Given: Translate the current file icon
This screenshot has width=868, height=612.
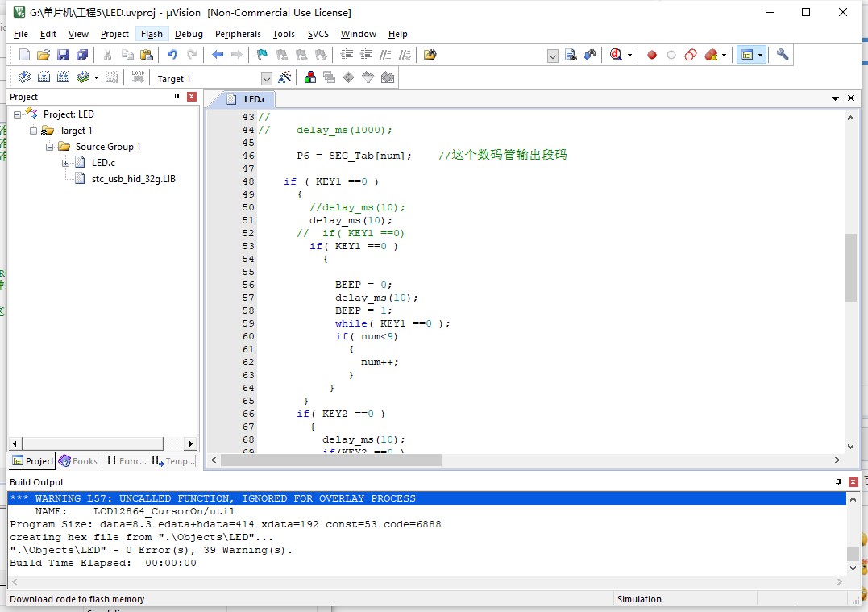Looking at the screenshot, I should [x=24, y=77].
